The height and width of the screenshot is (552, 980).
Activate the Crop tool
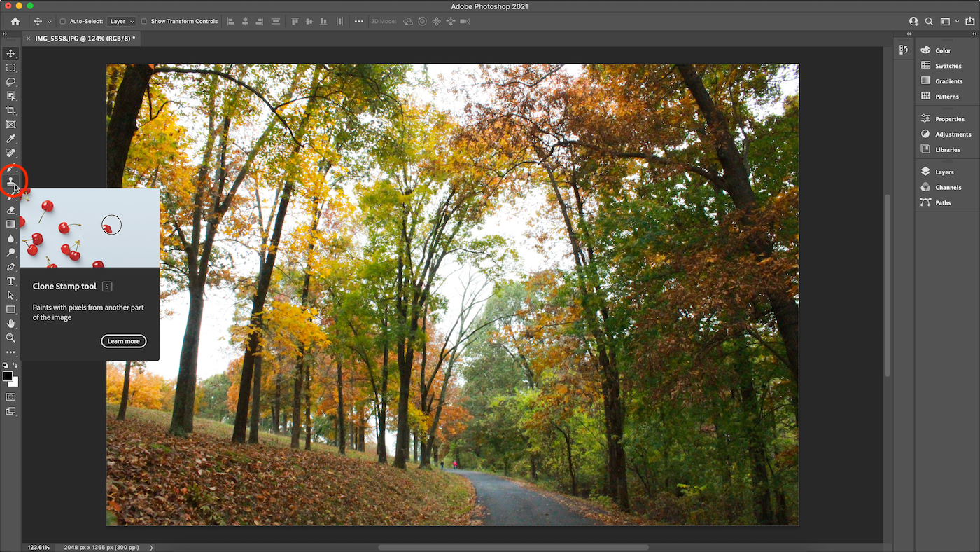click(x=10, y=111)
